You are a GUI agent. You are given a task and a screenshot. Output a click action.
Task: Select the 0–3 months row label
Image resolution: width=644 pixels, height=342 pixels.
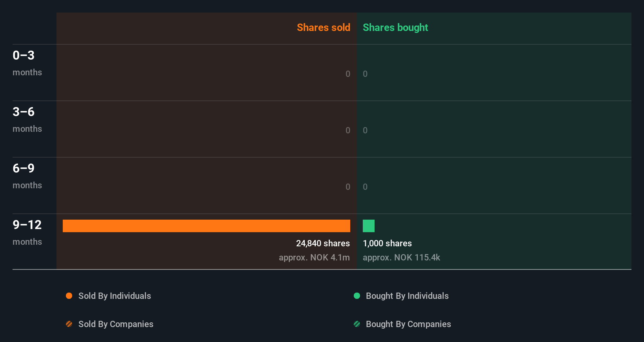27,63
